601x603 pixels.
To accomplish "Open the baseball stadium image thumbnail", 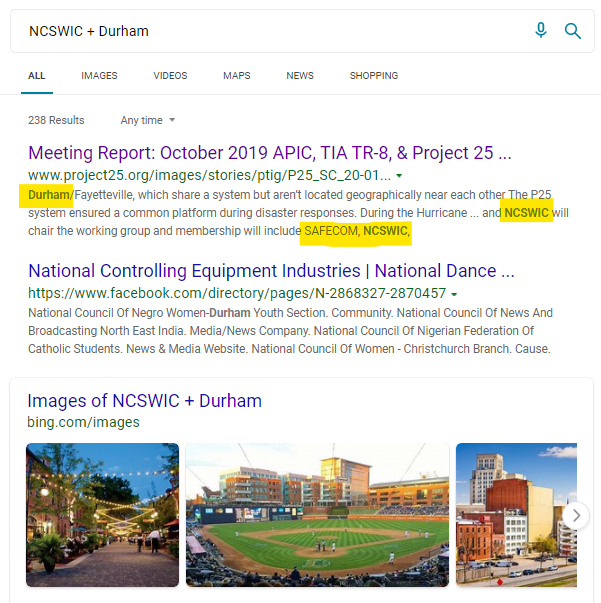I will pyautogui.click(x=315, y=515).
